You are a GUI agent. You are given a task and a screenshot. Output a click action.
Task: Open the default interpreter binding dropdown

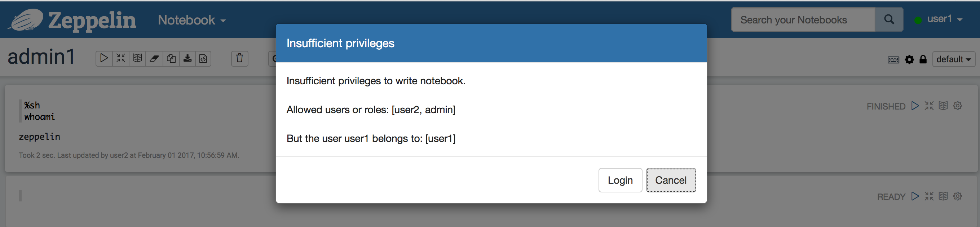[953, 59]
